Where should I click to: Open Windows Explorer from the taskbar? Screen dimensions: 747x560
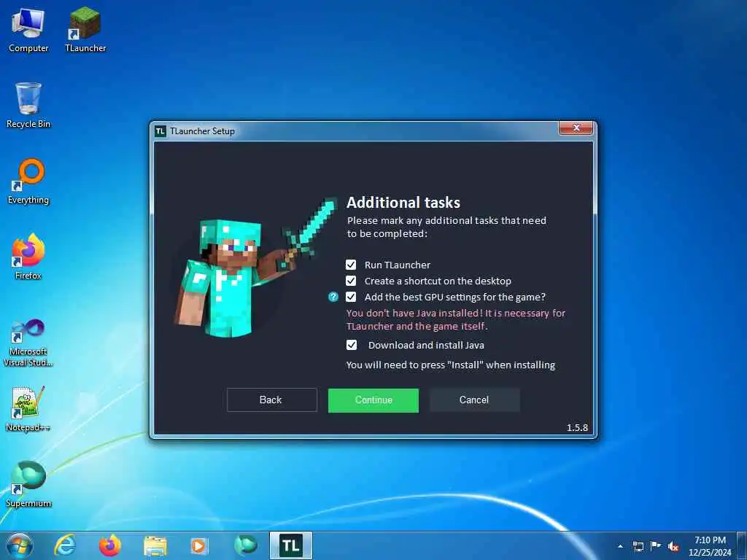(155, 546)
